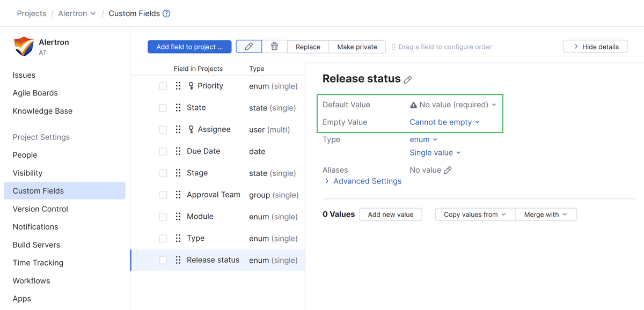Check the Priority field checkbox
This screenshot has height=310, width=644.
163,86
